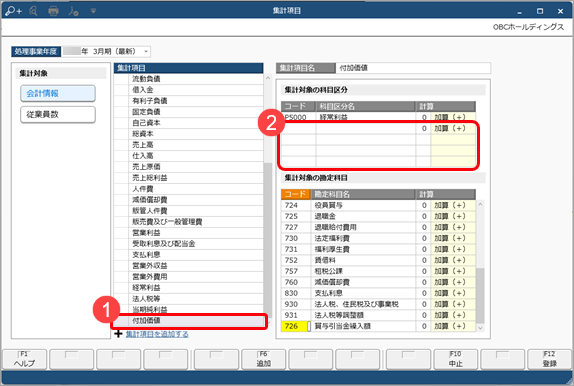The image size is (574, 386).
Task: Click the tools icon next to the printer
Action: tap(73, 11)
